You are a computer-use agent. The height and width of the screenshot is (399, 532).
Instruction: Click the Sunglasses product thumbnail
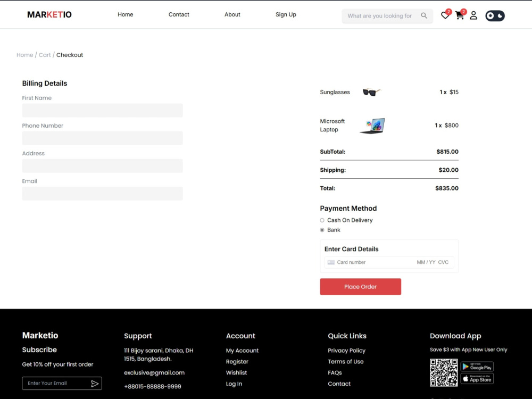coord(372,92)
